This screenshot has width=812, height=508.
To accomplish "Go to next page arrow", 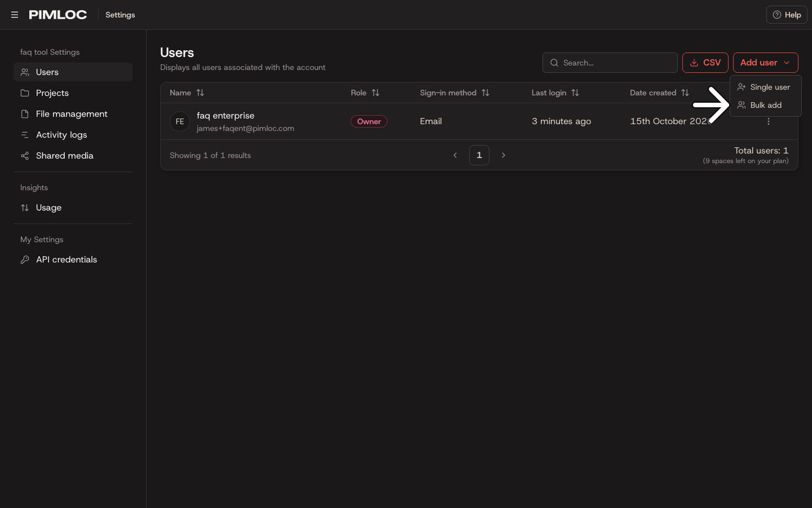I will (504, 155).
